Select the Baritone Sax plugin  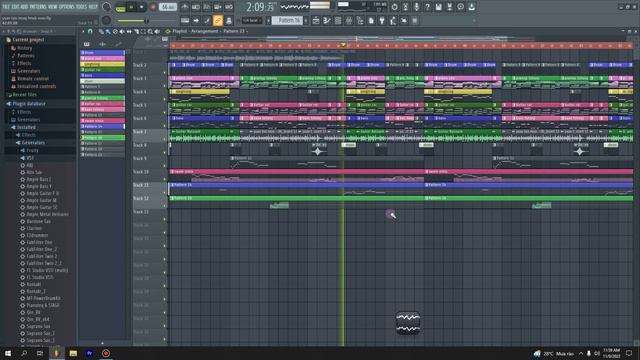[38, 221]
